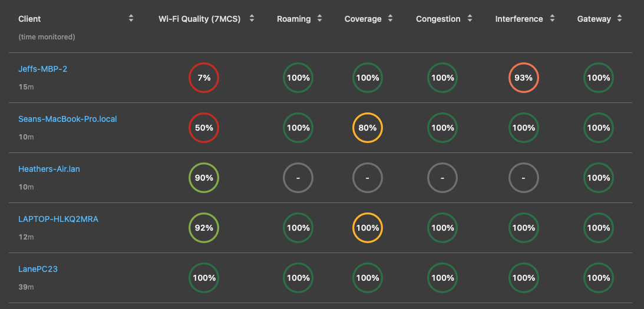Click LAPTOP-HLKQ2MRA Wi-Fi Quality 92% circle
This screenshot has width=644, height=309.
pos(204,228)
